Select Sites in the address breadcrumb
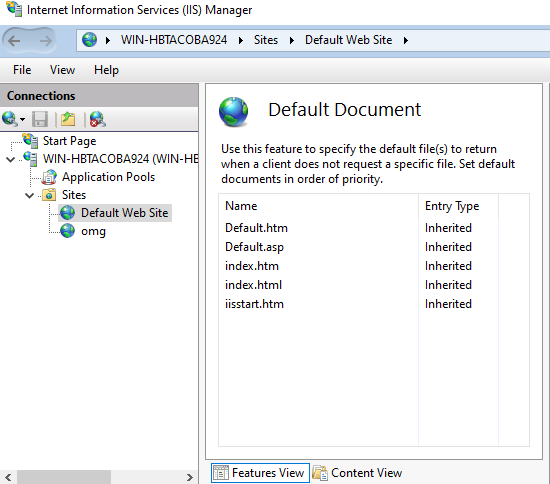Screen dimensions: 550x484 (x=266, y=40)
